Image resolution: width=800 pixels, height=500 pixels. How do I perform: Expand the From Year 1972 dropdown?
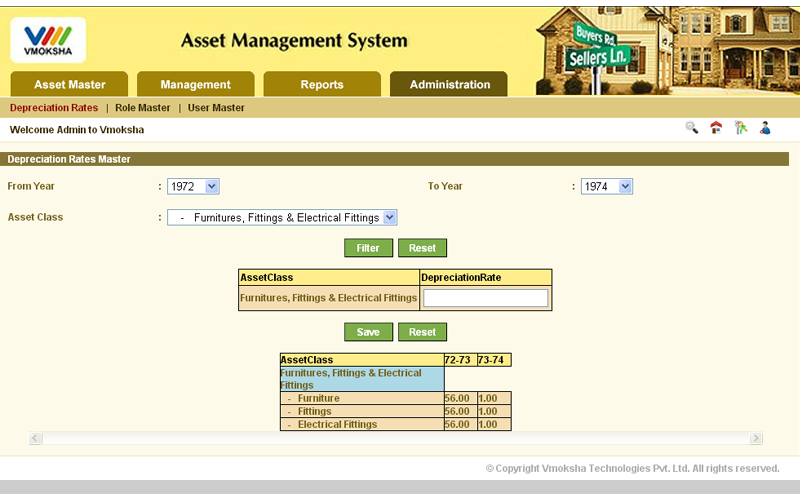point(193,186)
